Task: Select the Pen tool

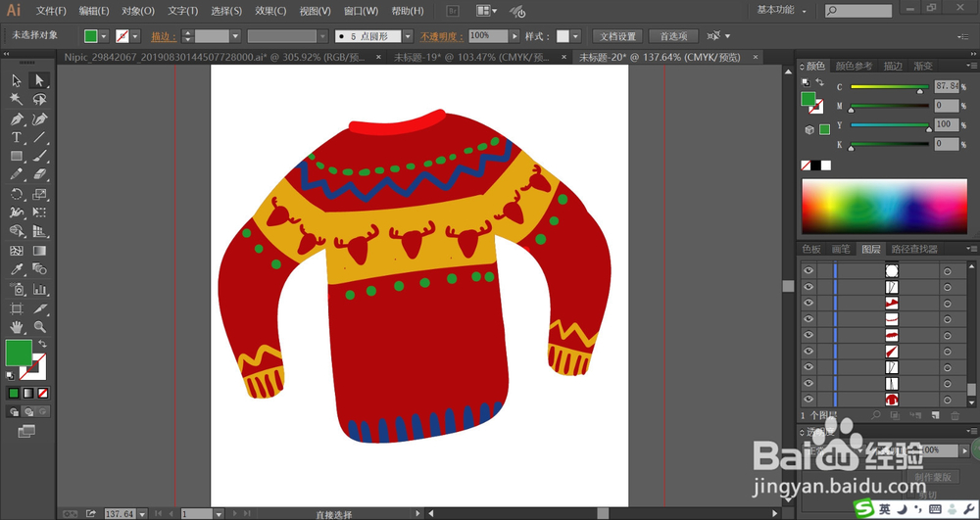Action: (17, 118)
